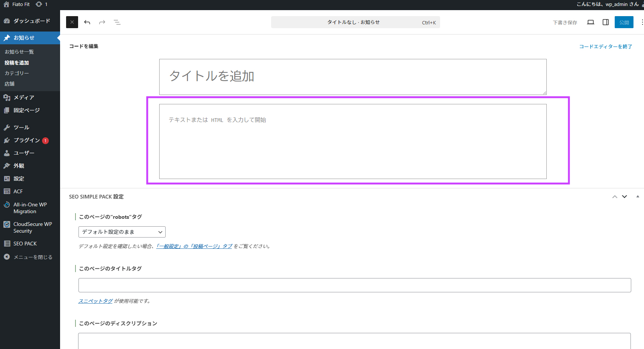
Task: Open All-in-One WP Migration menu
Action: pyautogui.click(x=30, y=208)
